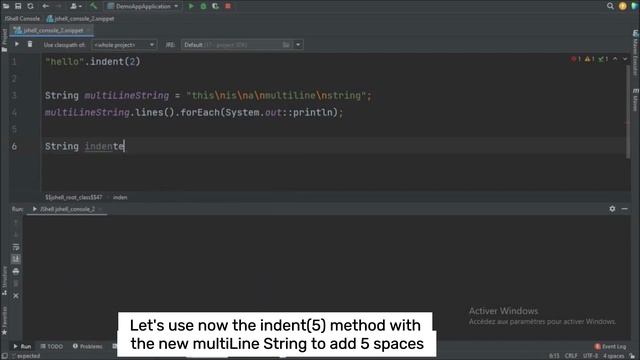Open the Favorites side tool window
The image size is (640, 360).
(4, 320)
